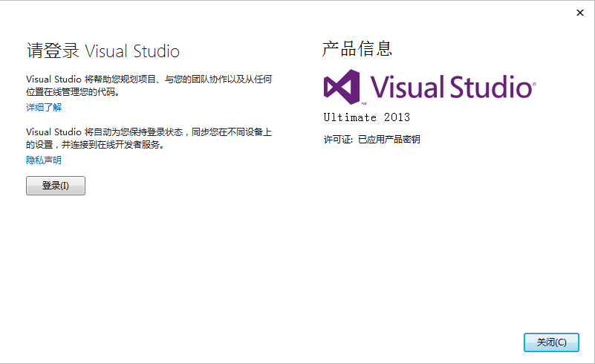
Task: Open the 隐私声明 privacy statement link
Action: point(44,160)
